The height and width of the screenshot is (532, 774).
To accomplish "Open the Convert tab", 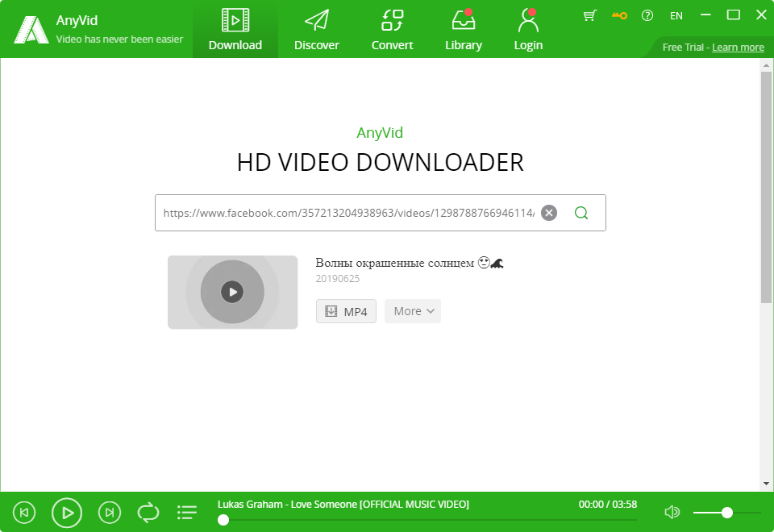I will (392, 29).
